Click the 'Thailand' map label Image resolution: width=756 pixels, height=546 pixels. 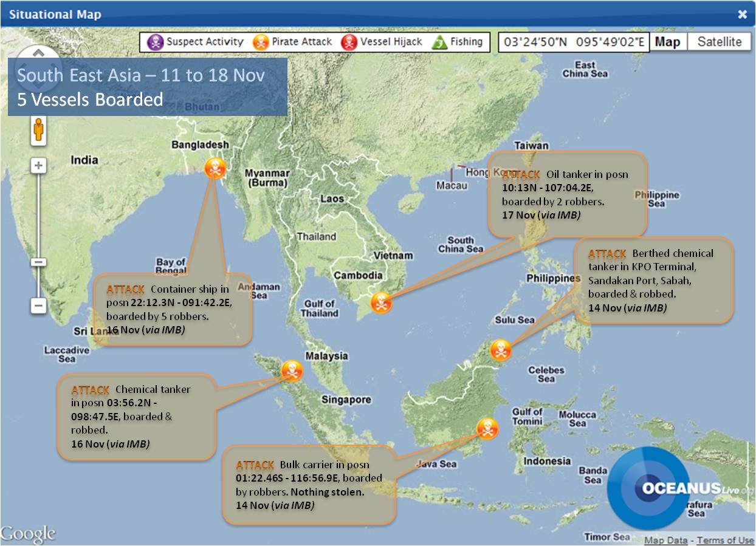tap(316, 236)
